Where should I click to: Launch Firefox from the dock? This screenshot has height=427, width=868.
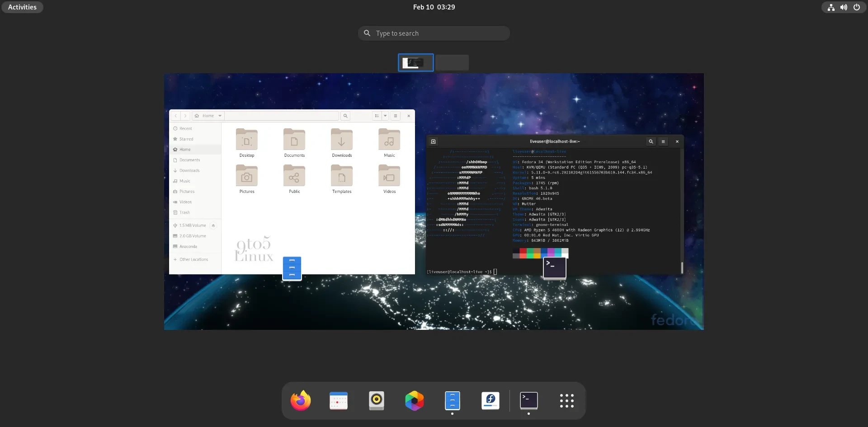[x=301, y=401]
